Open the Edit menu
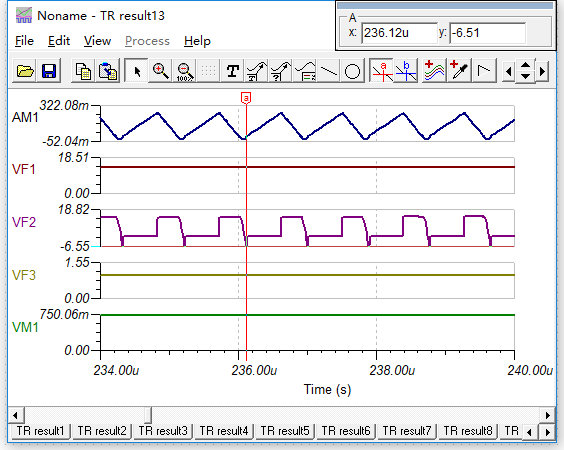 59,41
